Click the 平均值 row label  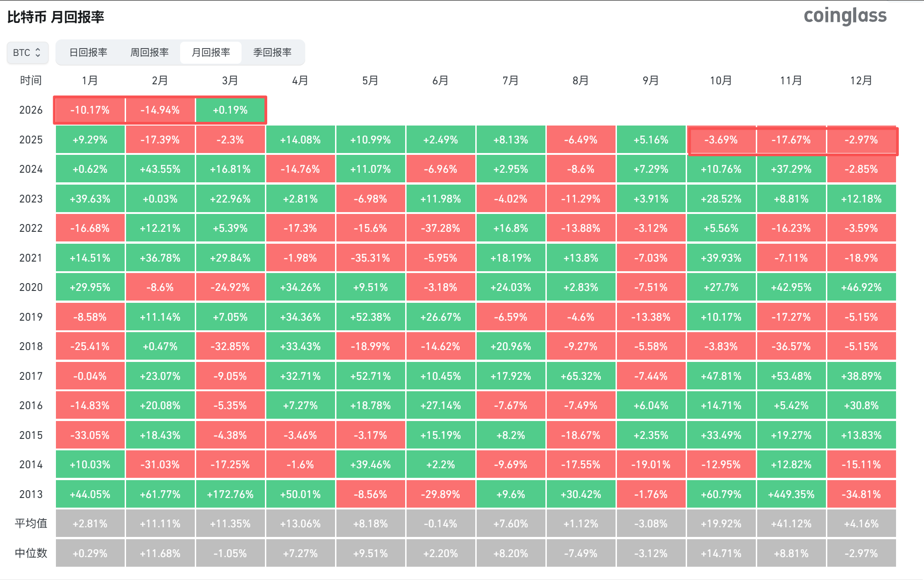pyautogui.click(x=31, y=523)
